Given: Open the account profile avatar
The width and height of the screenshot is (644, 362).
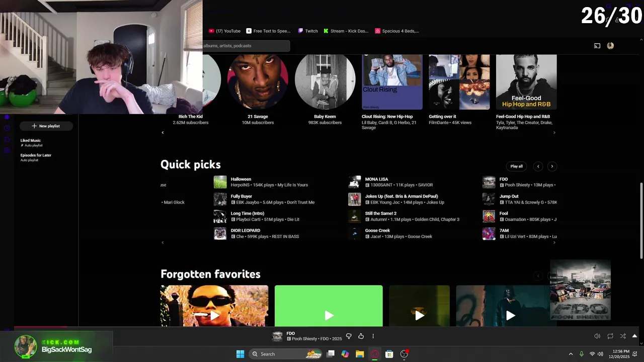Looking at the screenshot, I should point(610,46).
